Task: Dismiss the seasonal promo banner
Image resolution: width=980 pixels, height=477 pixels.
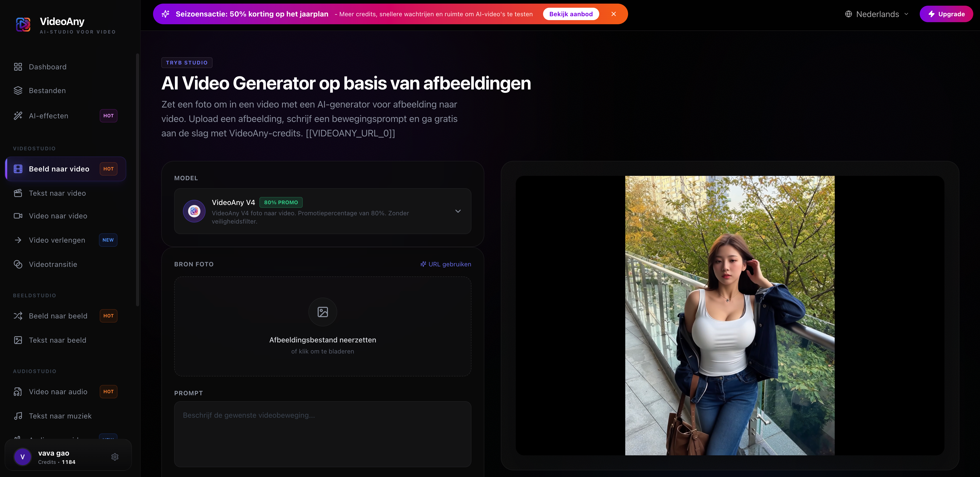Action: pos(614,14)
